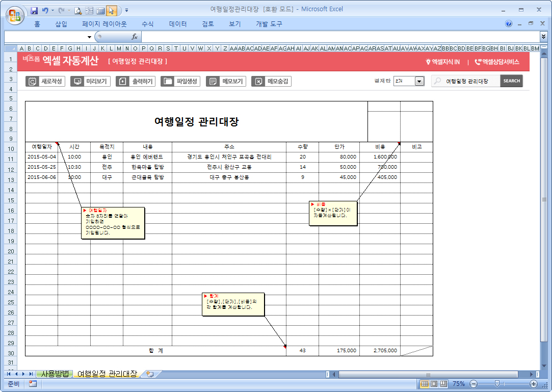
Task: Open the 홈 ribbon tab
Action: coord(37,24)
